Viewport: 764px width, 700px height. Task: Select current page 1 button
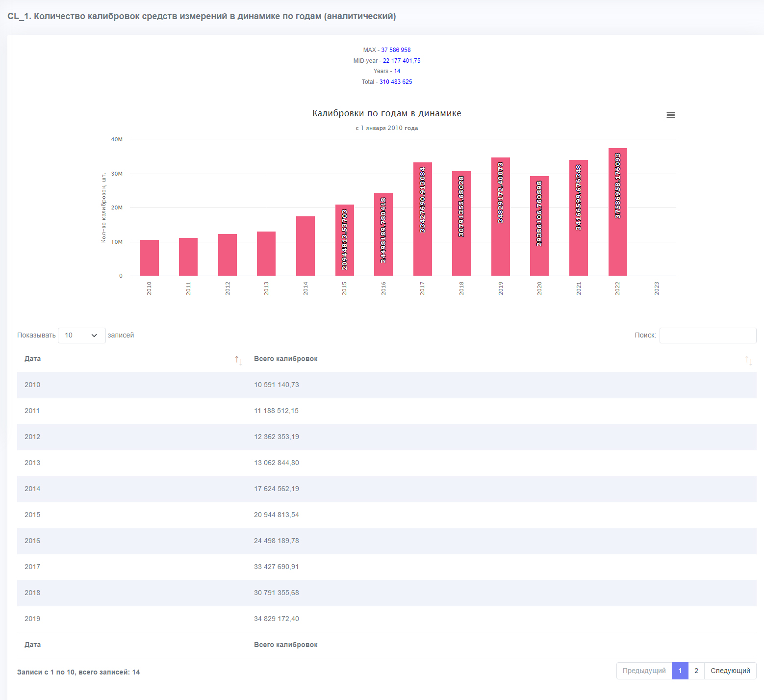(680, 671)
